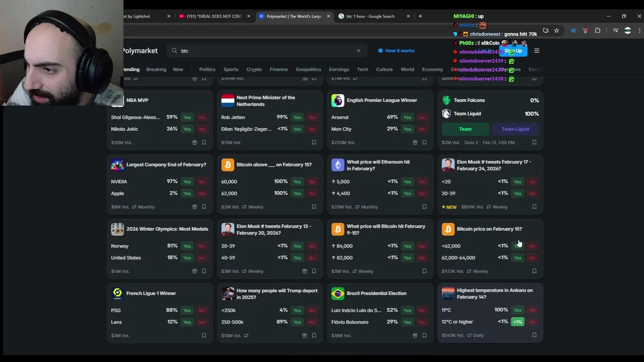Viewport: 644px width, 362px height.
Task: Bookmark Elon Musk tweets February 17-24 market
Action: click(534, 207)
